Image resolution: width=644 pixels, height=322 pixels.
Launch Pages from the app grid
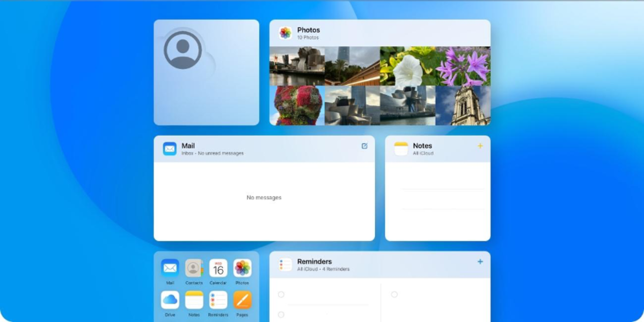click(242, 299)
